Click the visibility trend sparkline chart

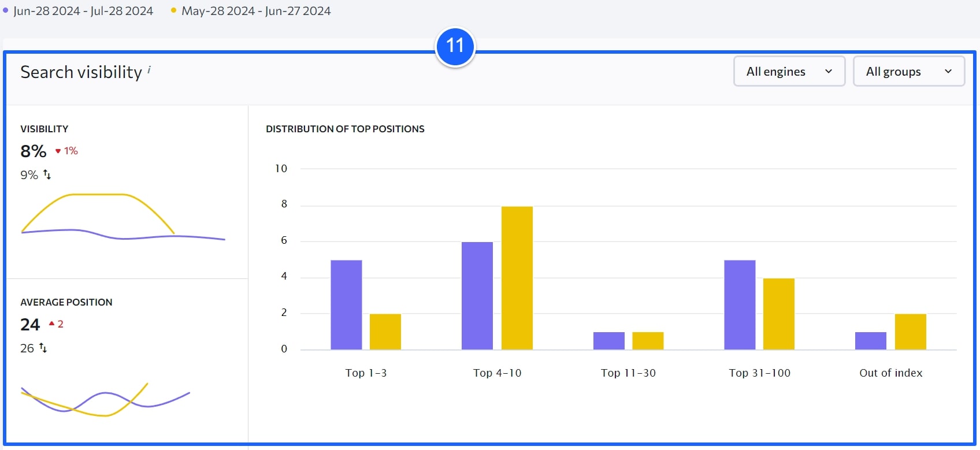123,217
